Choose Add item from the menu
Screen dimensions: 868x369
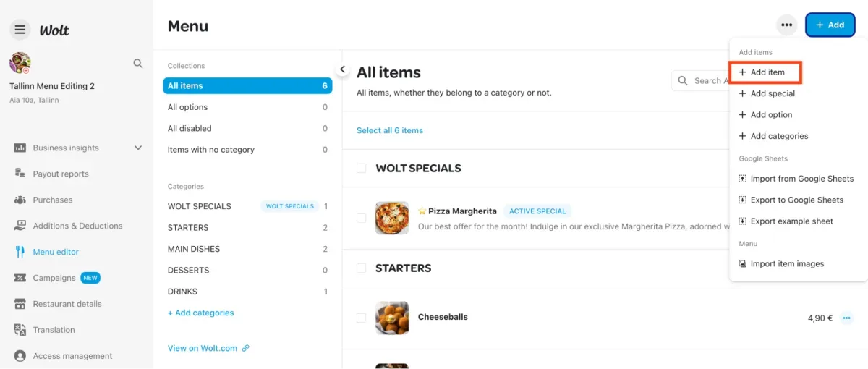click(767, 72)
